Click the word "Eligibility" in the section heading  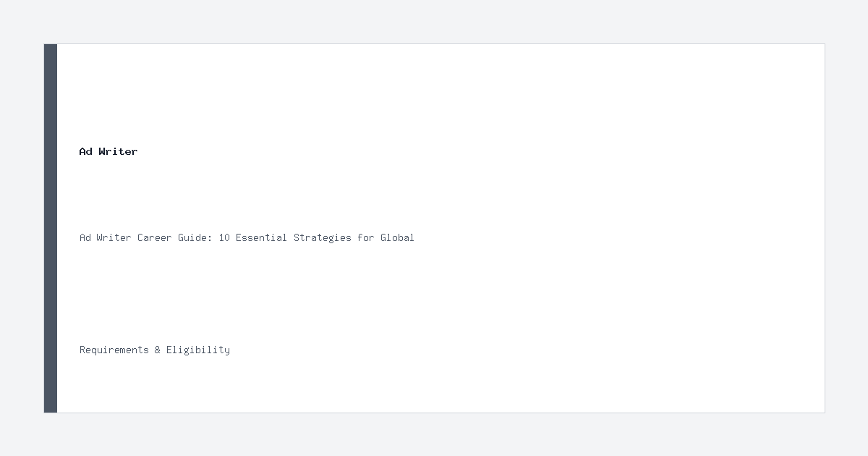tap(198, 350)
